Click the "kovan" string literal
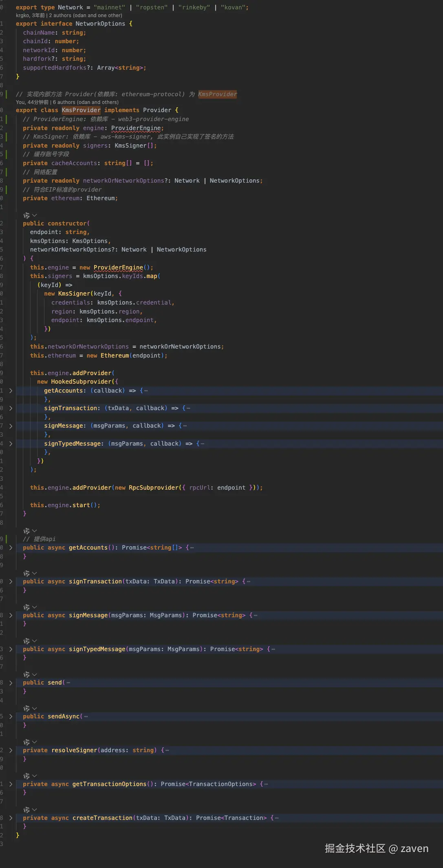The height and width of the screenshot is (868, 443). 233,7
